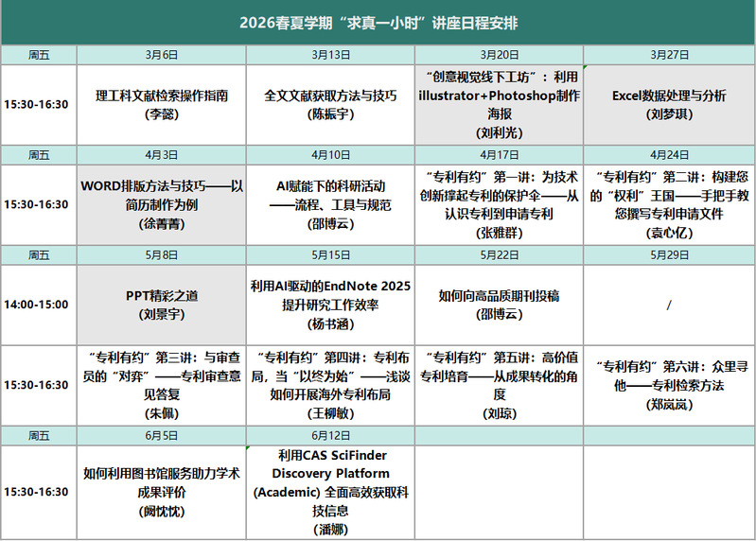Click the “专利有约”第五讲 lecture cell

click(500, 385)
